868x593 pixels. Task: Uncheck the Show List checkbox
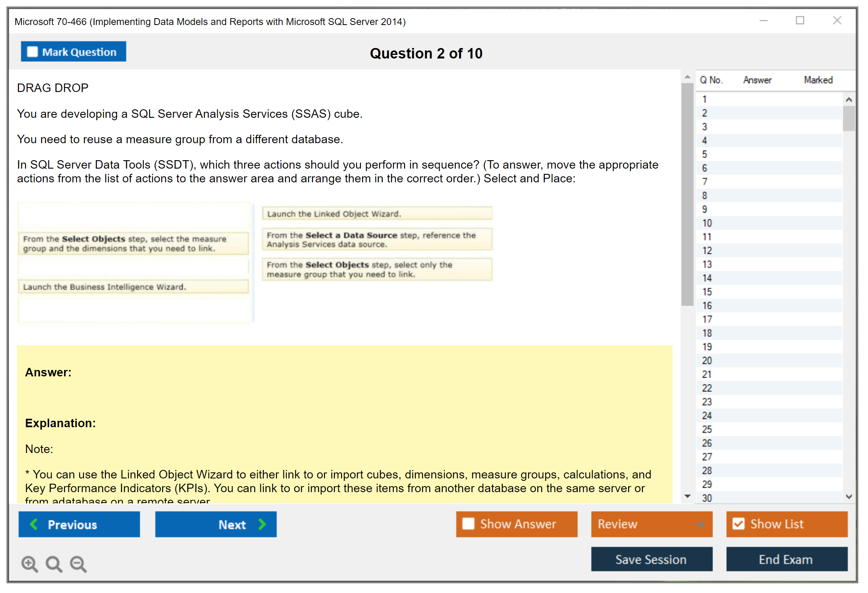[738, 524]
